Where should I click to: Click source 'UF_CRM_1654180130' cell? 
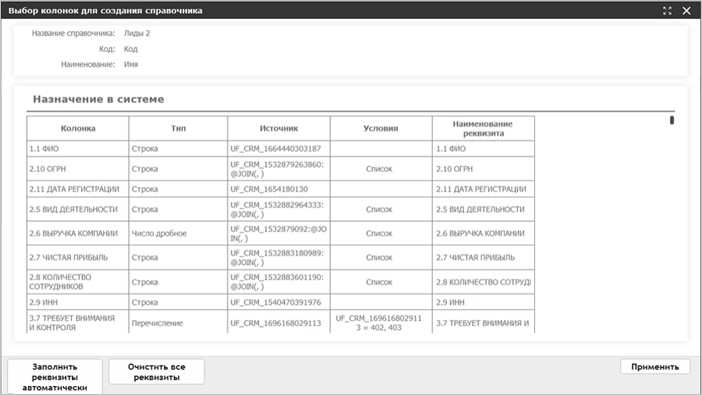[x=278, y=189]
